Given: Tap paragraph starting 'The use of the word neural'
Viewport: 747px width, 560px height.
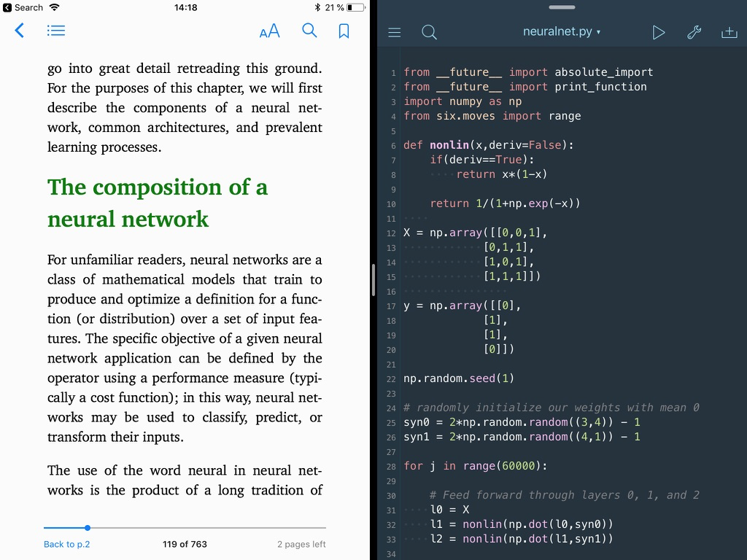Looking at the screenshot, I should [185, 480].
